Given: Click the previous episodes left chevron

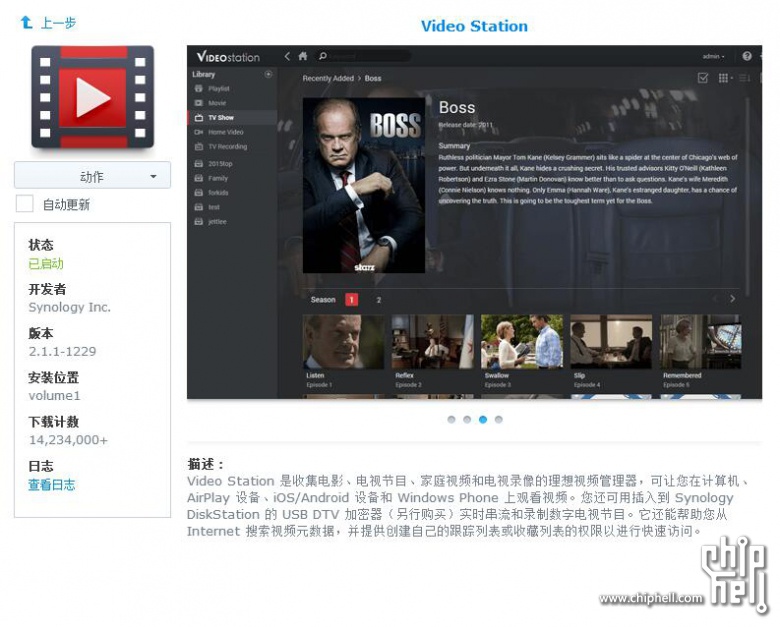Looking at the screenshot, I should pyautogui.click(x=716, y=299).
